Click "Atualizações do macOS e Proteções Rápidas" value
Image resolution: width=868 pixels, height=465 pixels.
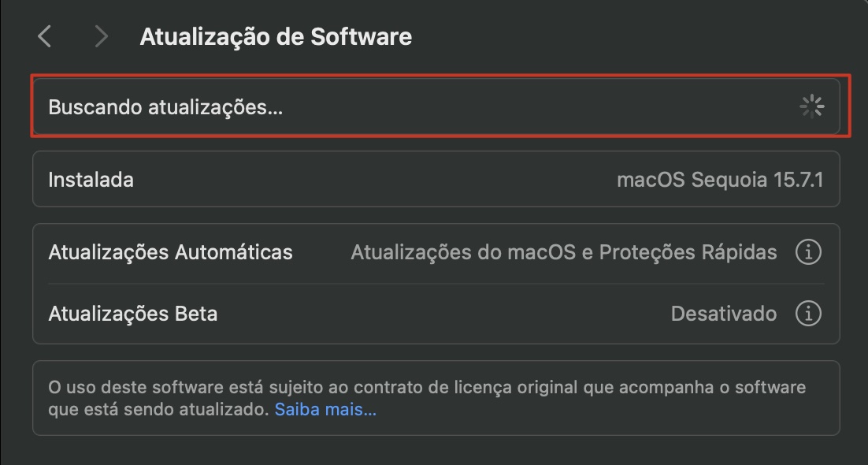(563, 251)
